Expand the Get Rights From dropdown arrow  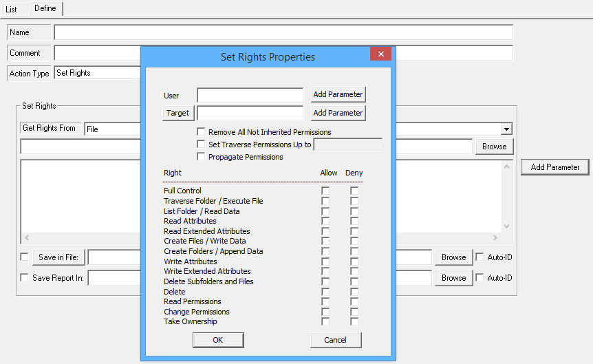(x=506, y=129)
